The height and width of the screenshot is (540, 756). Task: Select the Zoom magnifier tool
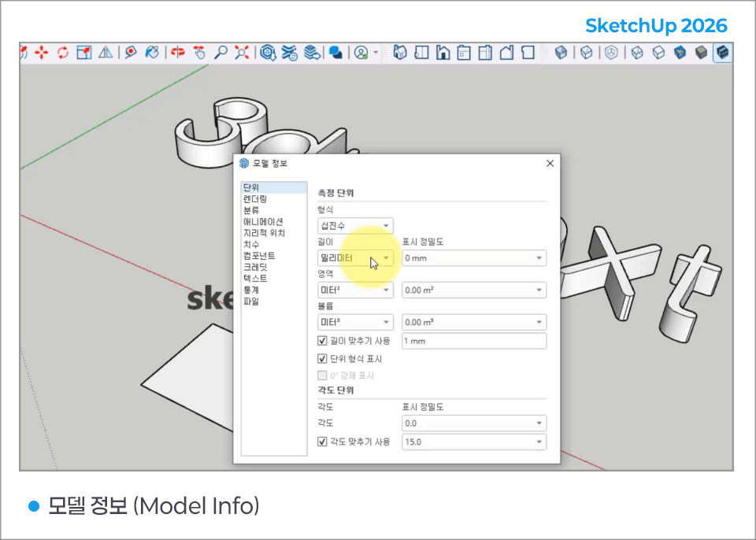point(220,52)
